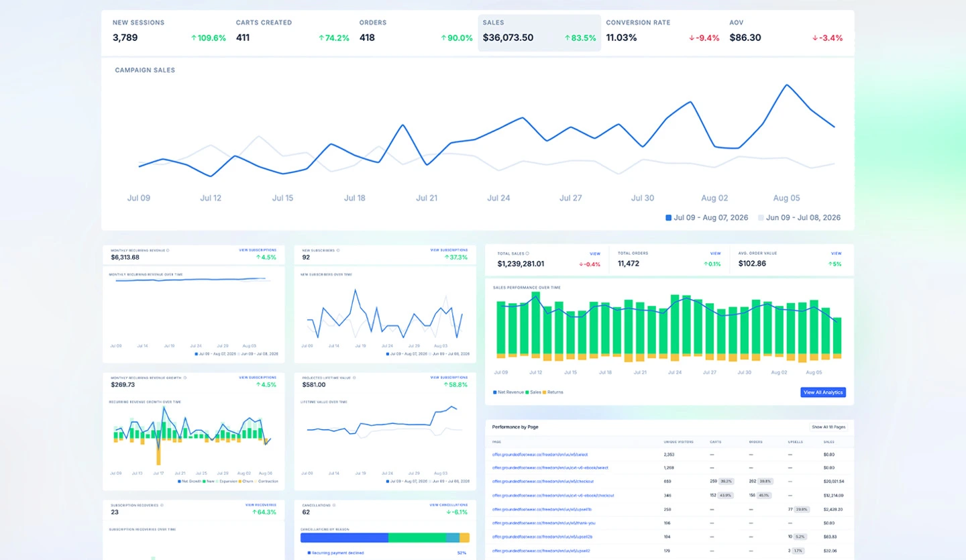Click the 2,353 unique visitors cell

[669, 454]
